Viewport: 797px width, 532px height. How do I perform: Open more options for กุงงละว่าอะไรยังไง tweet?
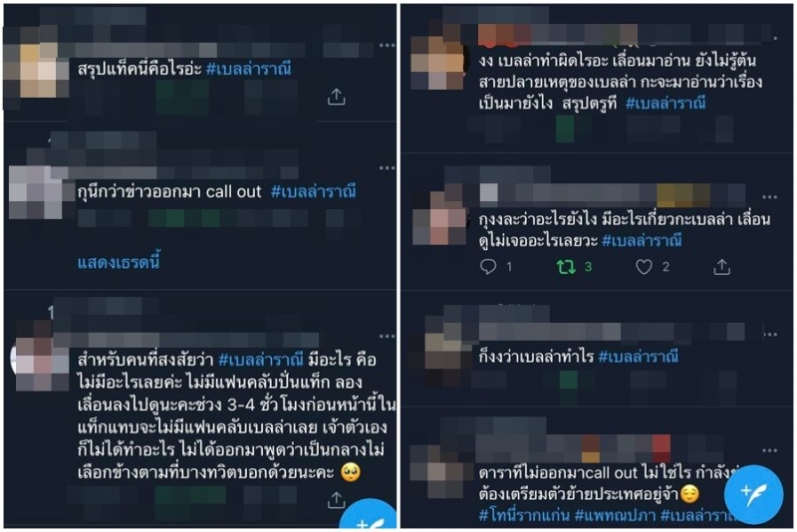(769, 196)
